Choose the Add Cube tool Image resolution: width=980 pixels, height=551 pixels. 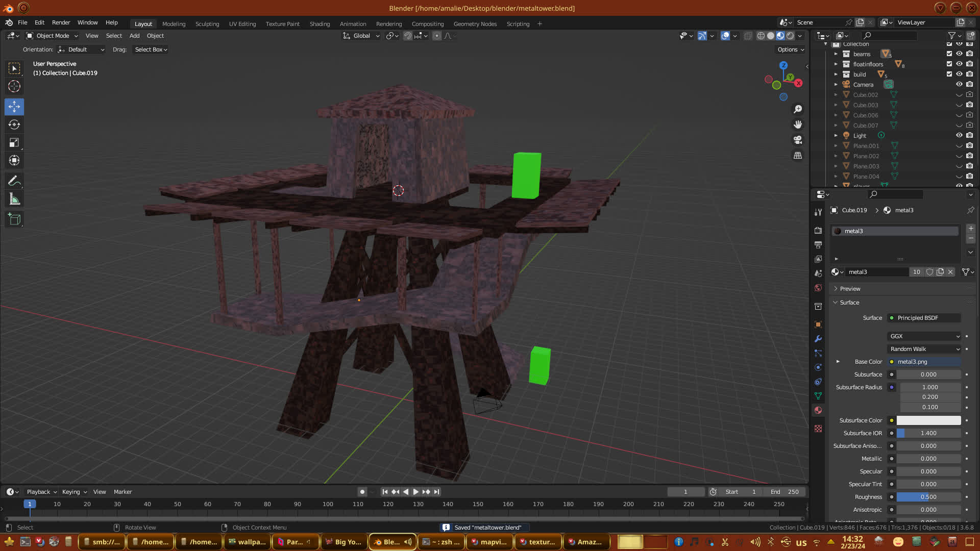[14, 219]
